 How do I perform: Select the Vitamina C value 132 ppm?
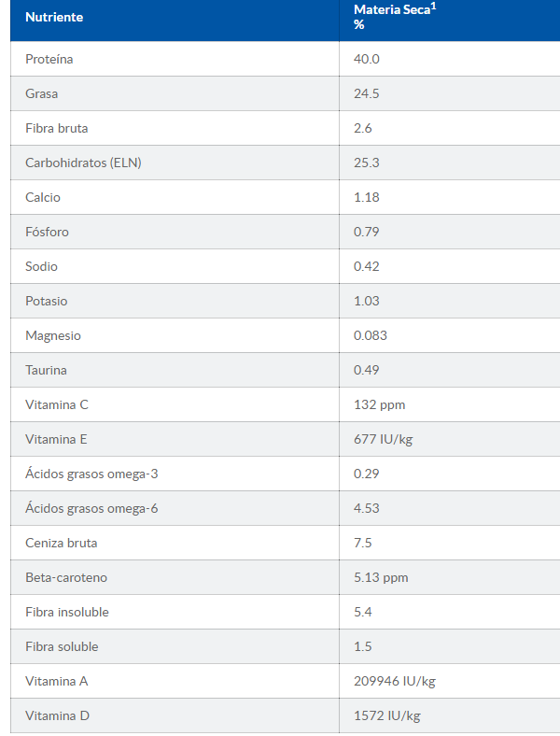[x=379, y=404]
